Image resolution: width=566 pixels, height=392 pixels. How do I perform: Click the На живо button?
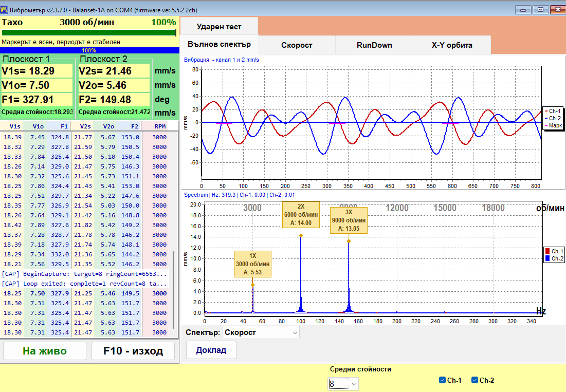pos(45,351)
